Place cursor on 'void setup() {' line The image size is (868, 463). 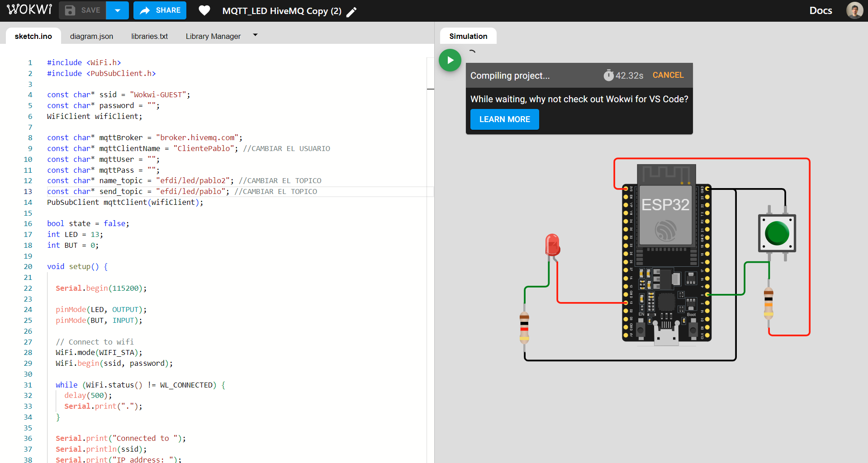tap(77, 267)
